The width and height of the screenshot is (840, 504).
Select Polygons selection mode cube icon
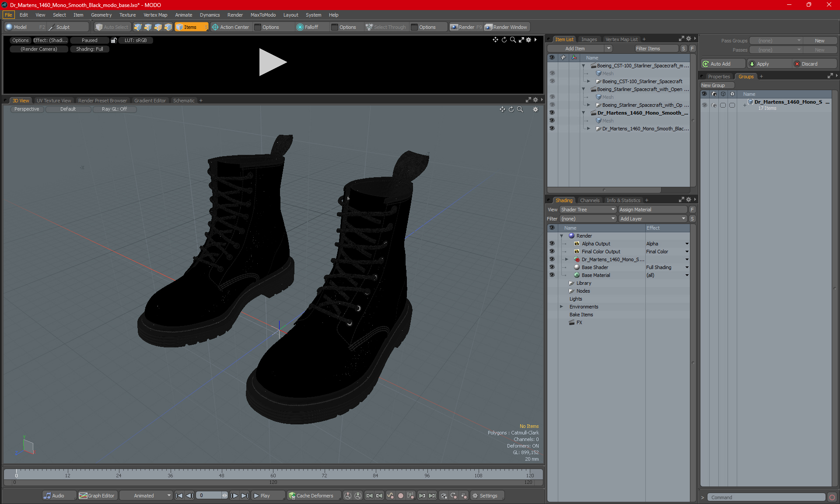(158, 27)
